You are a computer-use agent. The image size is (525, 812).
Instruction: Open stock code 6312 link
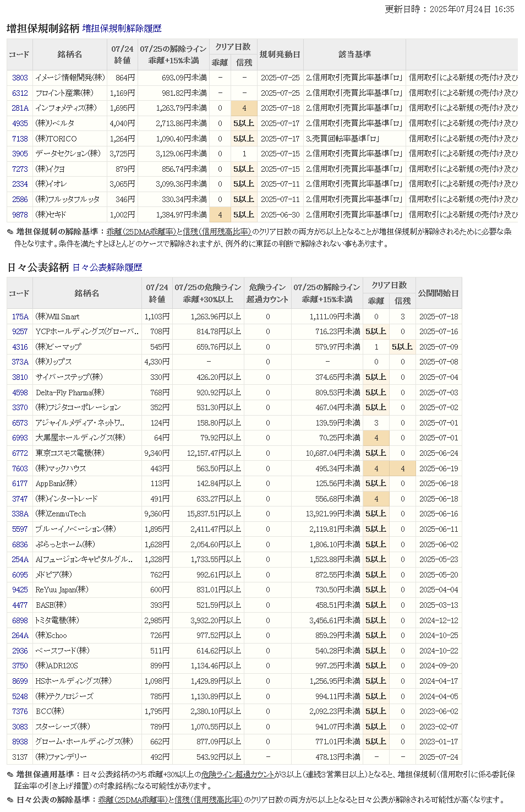pos(20,93)
